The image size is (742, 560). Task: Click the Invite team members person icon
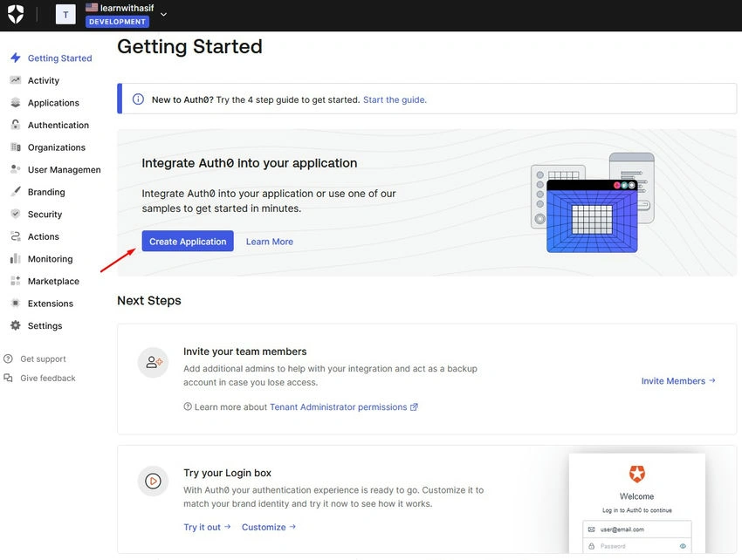153,362
